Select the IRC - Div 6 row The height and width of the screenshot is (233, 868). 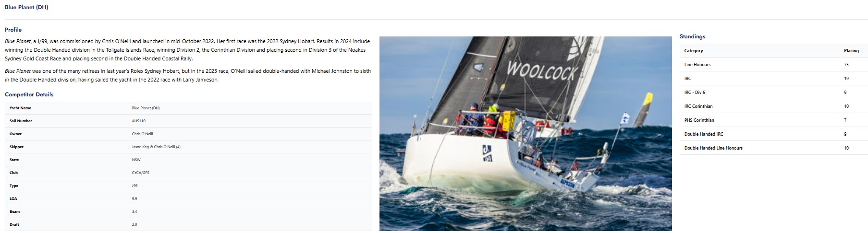[x=773, y=92]
